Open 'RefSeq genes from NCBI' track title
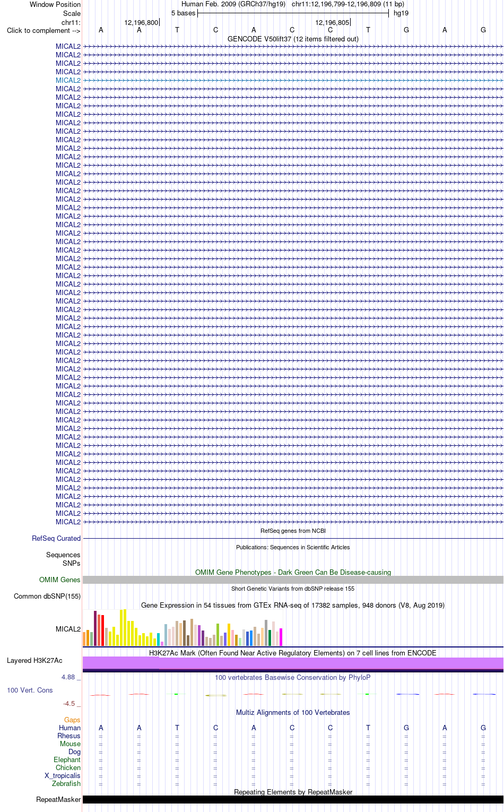The width and height of the screenshot is (504, 812). (x=293, y=531)
